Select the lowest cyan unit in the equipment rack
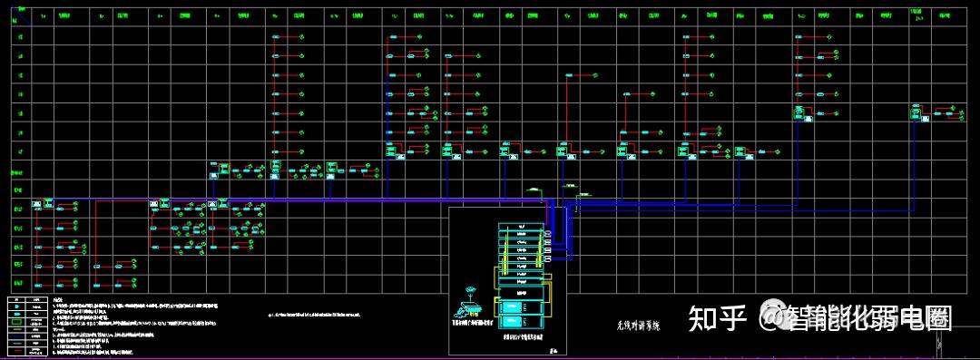This screenshot has width=980, height=360. (521, 322)
